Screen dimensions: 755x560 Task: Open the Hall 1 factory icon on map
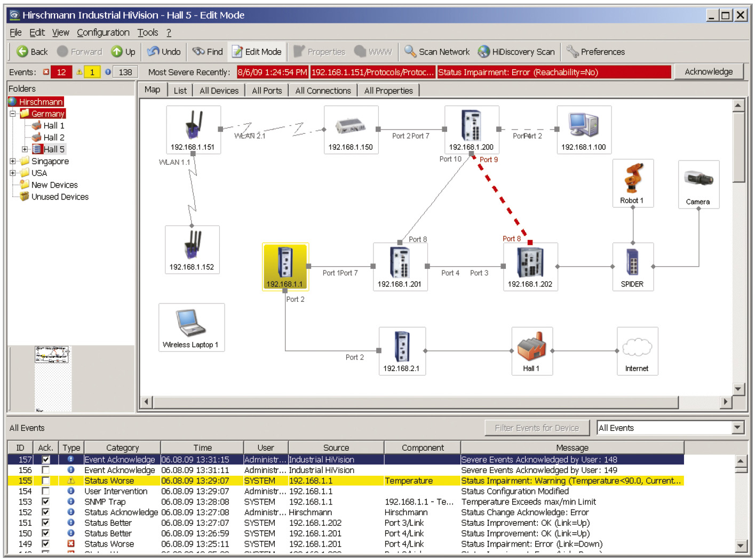pos(531,351)
